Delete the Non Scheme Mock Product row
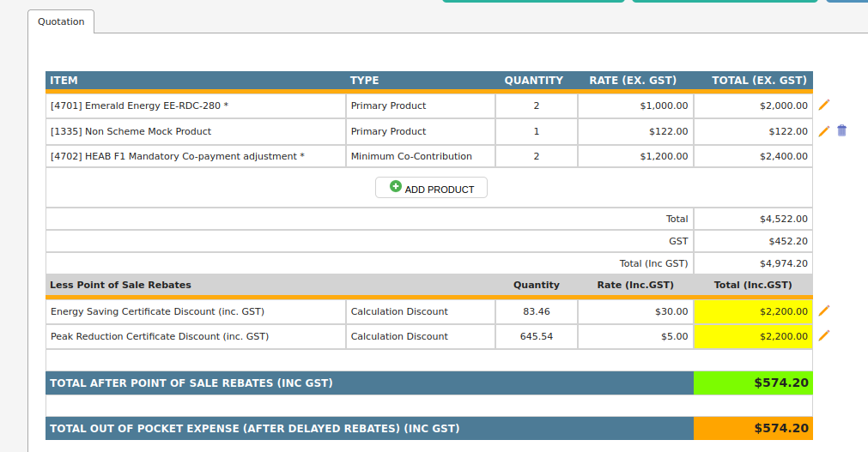 [x=841, y=131]
